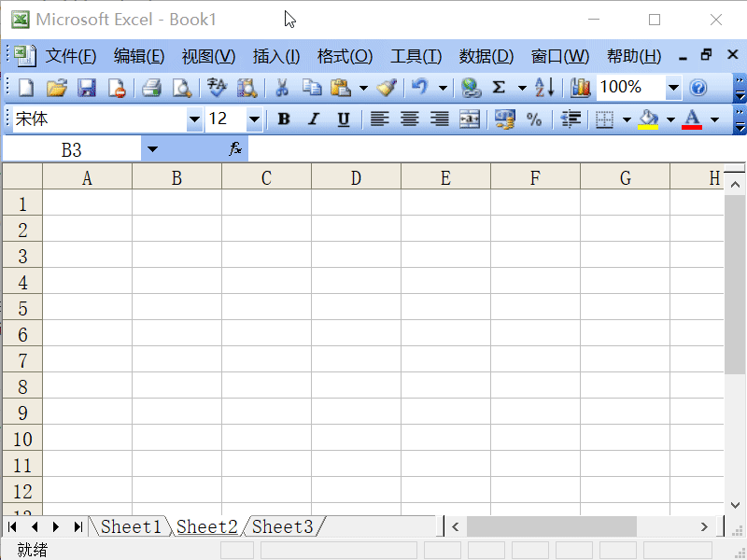747x560 pixels.
Task: Open the 数据(D) menu
Action: (x=486, y=56)
